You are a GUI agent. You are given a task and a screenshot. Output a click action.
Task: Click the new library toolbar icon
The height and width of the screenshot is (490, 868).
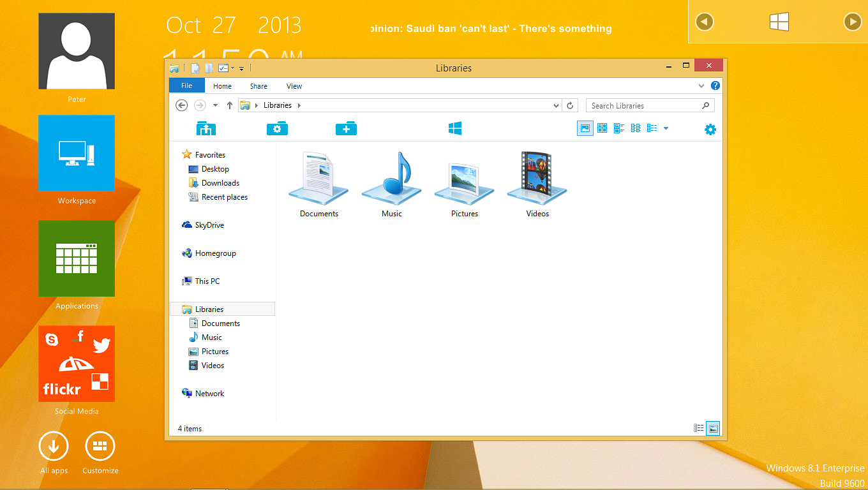coord(346,128)
